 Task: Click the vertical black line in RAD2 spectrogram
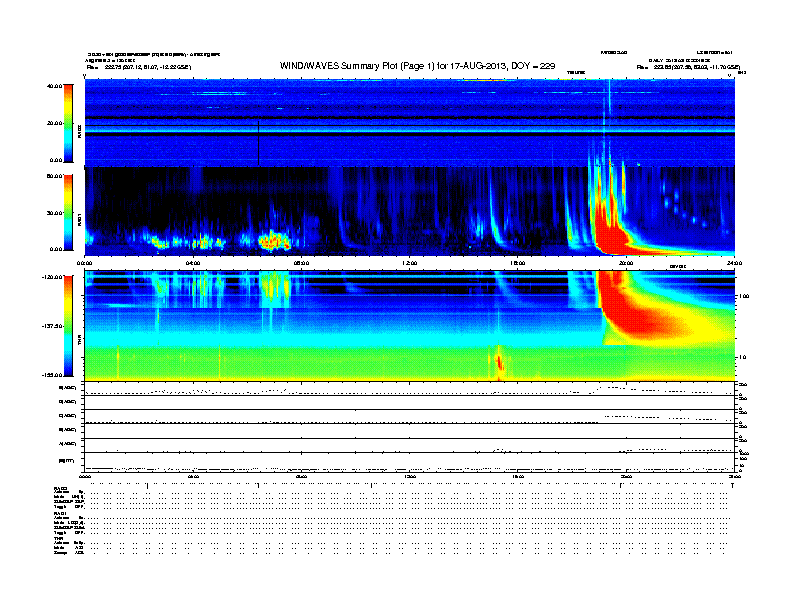(x=259, y=143)
